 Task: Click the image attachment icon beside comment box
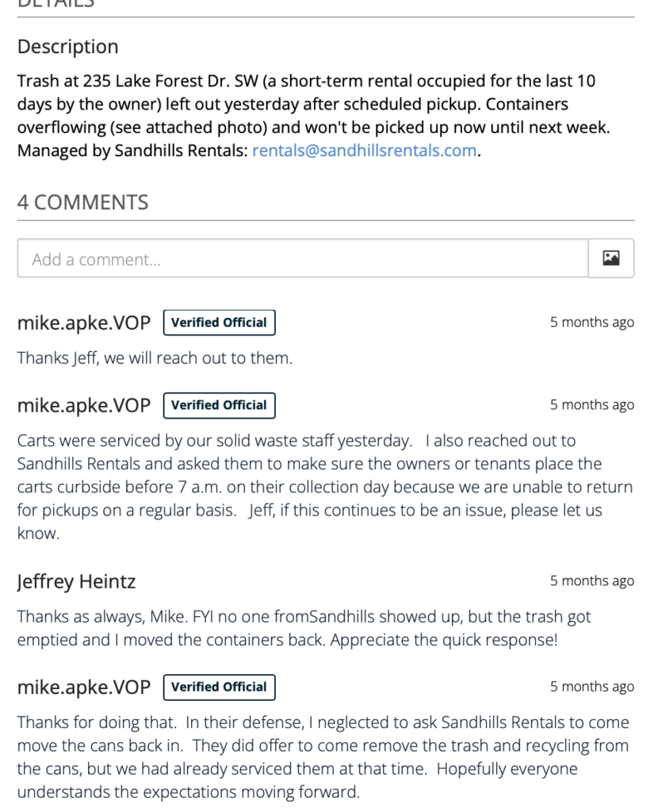(611, 258)
